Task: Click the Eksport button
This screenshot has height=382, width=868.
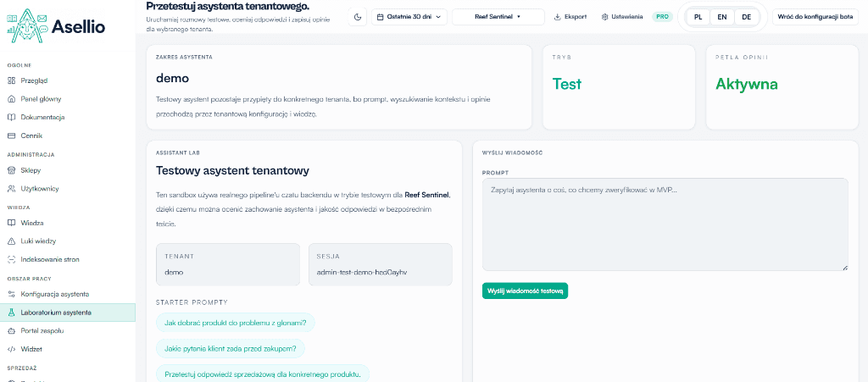Action: click(x=570, y=17)
